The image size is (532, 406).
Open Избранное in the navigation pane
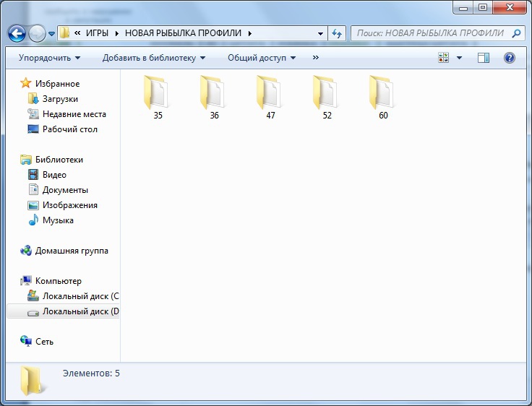tap(57, 84)
